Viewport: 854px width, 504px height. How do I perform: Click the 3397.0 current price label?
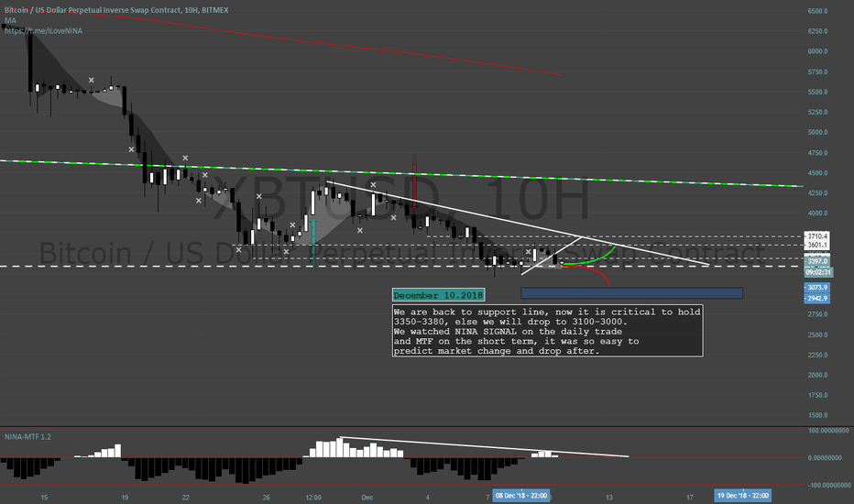point(817,261)
